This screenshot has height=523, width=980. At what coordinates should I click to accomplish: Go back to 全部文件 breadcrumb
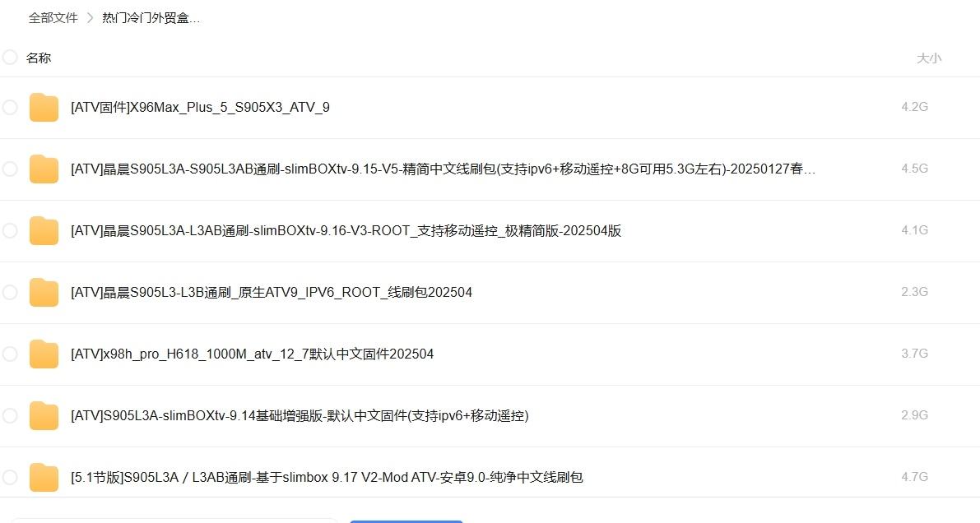click(53, 18)
